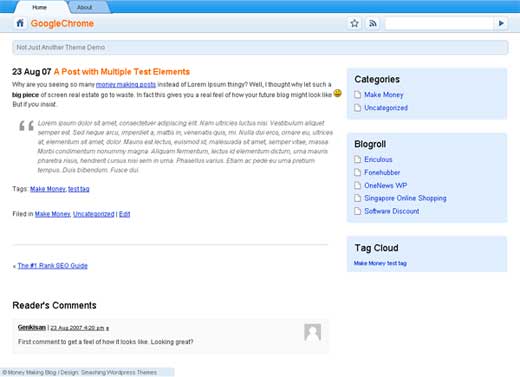Click the Not Just Another Theme Demo tagline
Image resolution: width=520 pixels, height=377 pixels.
click(x=61, y=47)
